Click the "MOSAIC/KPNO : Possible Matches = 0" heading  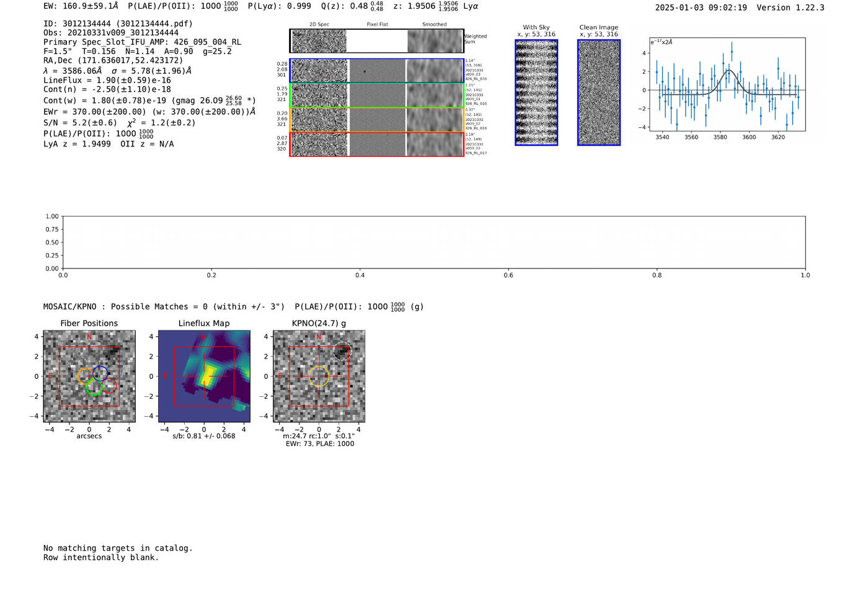[164, 307]
